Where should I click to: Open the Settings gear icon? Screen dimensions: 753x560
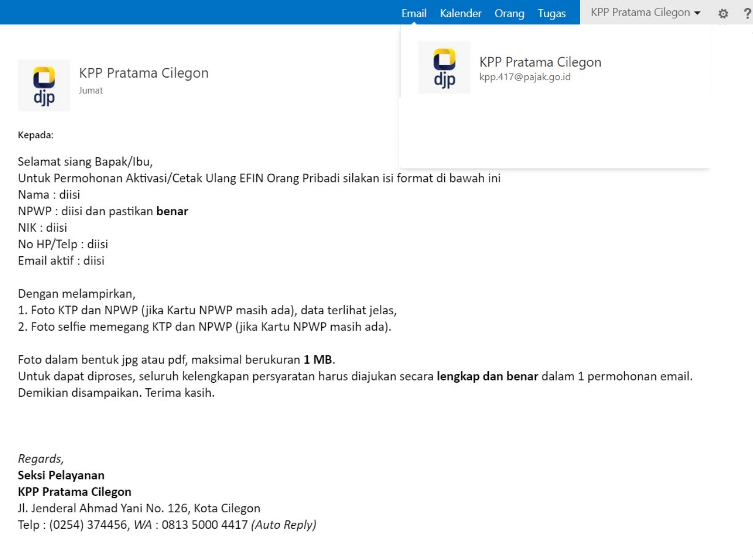pos(723,13)
